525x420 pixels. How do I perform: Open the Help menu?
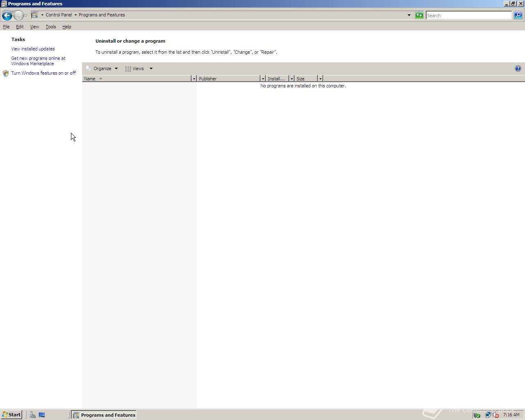tap(67, 27)
